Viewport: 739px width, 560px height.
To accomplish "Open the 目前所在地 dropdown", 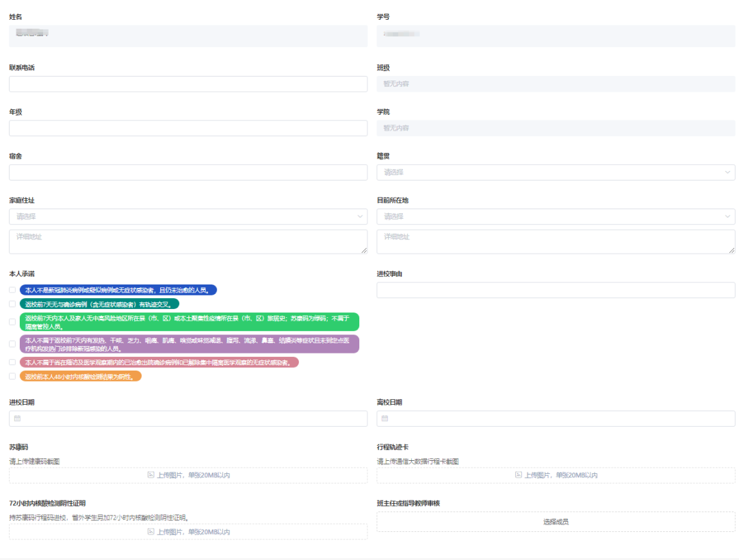I will [556, 217].
